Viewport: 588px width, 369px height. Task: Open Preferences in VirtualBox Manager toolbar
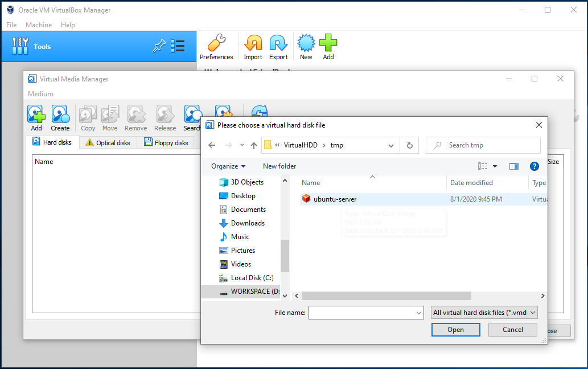216,47
